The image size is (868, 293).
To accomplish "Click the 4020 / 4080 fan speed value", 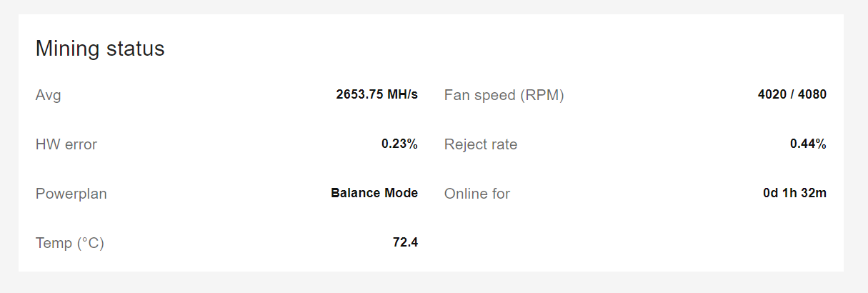I will [792, 94].
